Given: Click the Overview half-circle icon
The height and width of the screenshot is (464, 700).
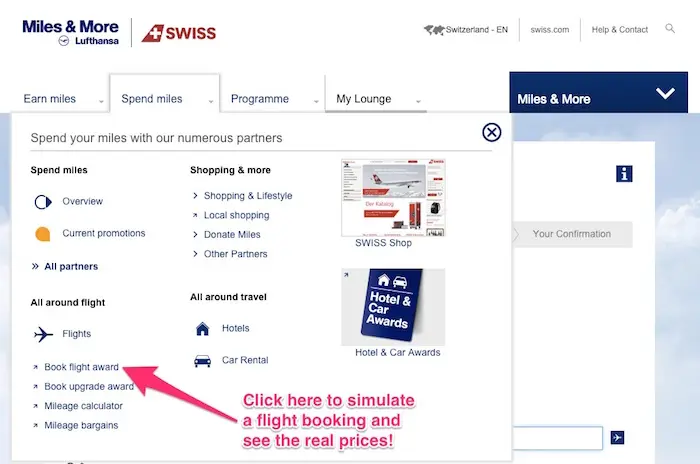Looking at the screenshot, I should coord(43,202).
